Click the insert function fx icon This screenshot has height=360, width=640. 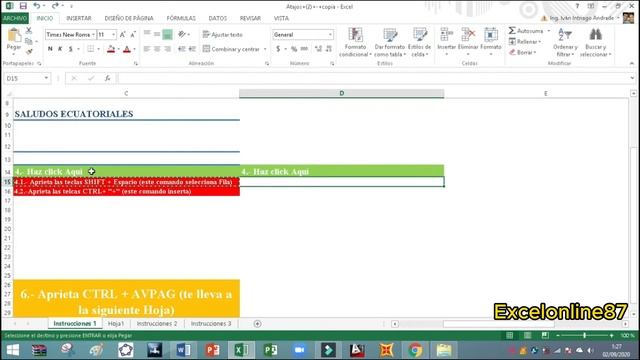(107, 78)
